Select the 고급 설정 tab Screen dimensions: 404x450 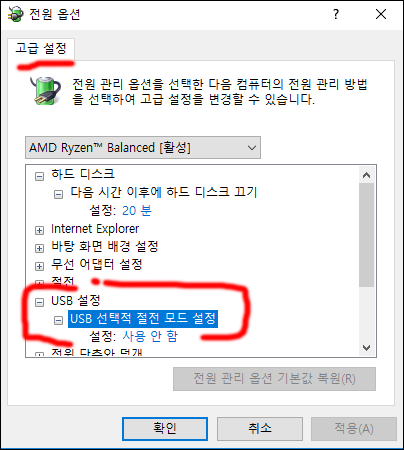coord(41,49)
